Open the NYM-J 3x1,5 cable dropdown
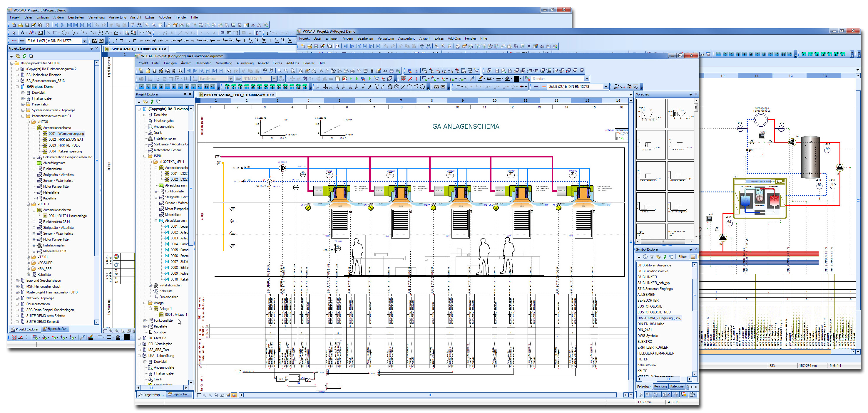This screenshot has width=868, height=413. click(x=275, y=78)
